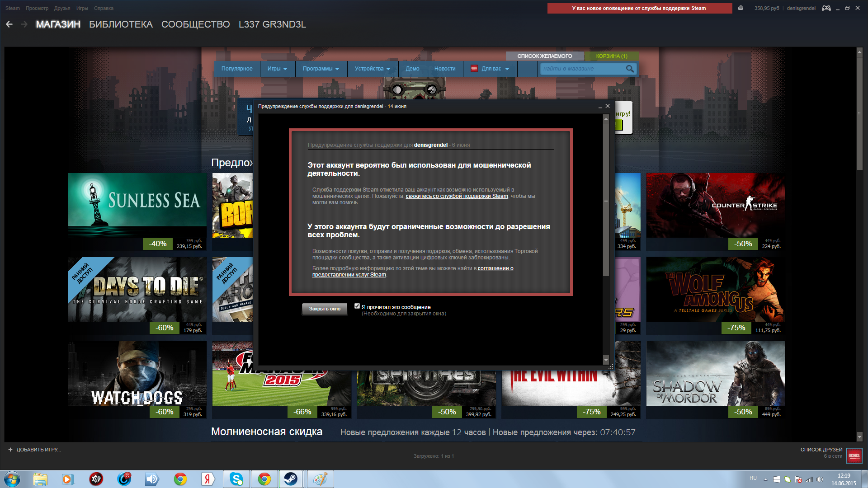Expand the Программы dropdown menu

point(321,69)
